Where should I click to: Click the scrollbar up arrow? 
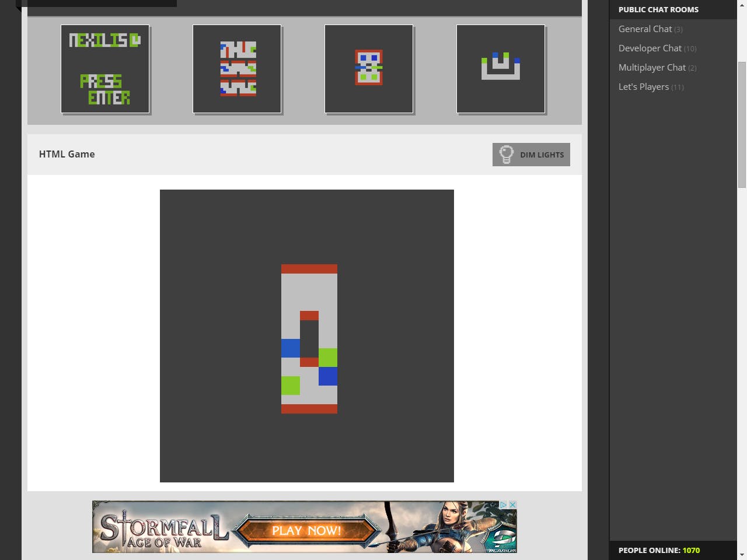pyautogui.click(x=742, y=5)
